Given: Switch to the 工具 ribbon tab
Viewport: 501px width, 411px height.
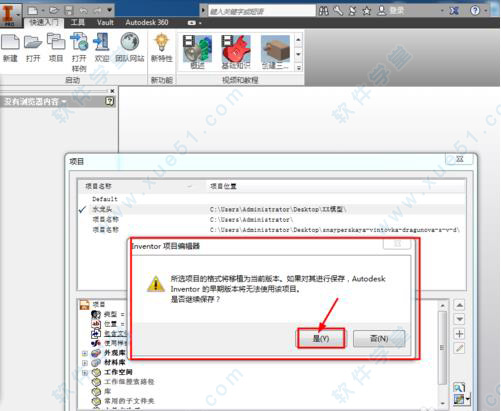Looking at the screenshot, I should (x=78, y=23).
